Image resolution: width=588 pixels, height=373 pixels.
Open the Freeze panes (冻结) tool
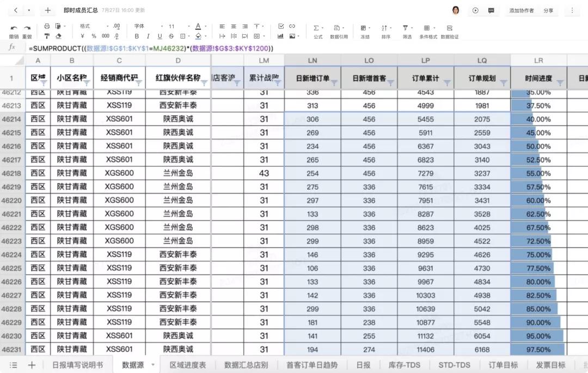[364, 28]
